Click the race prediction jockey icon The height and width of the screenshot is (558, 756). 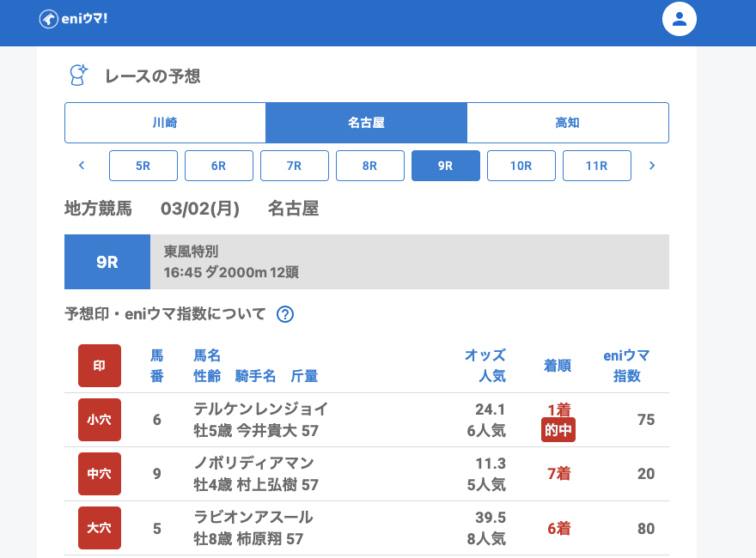pos(79,76)
